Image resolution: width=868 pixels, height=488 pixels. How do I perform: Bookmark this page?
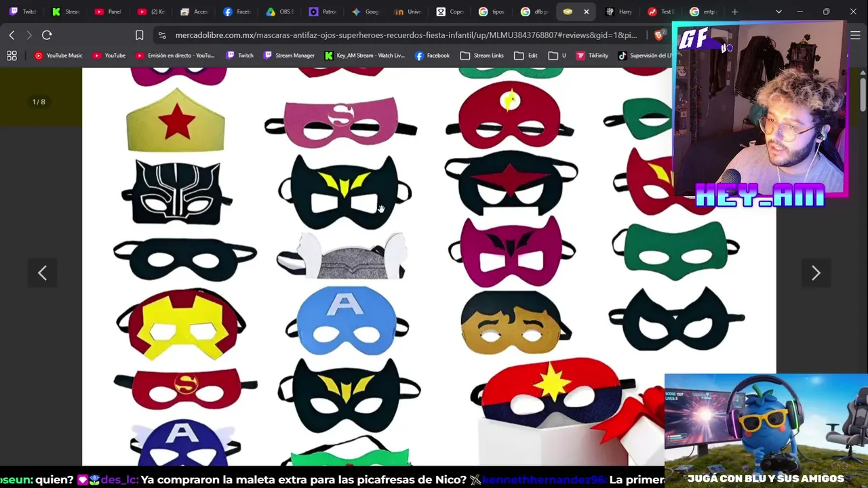click(139, 35)
